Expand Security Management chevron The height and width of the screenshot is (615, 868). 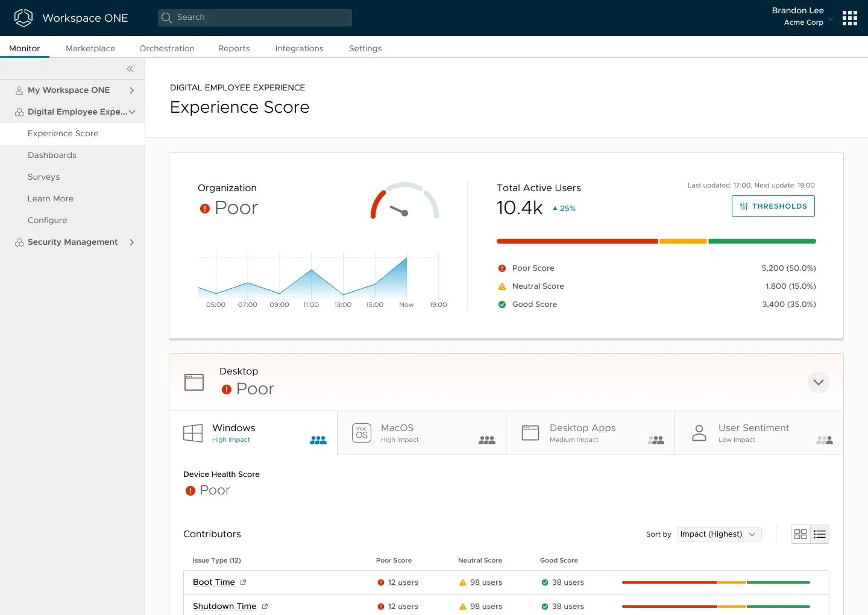click(132, 242)
